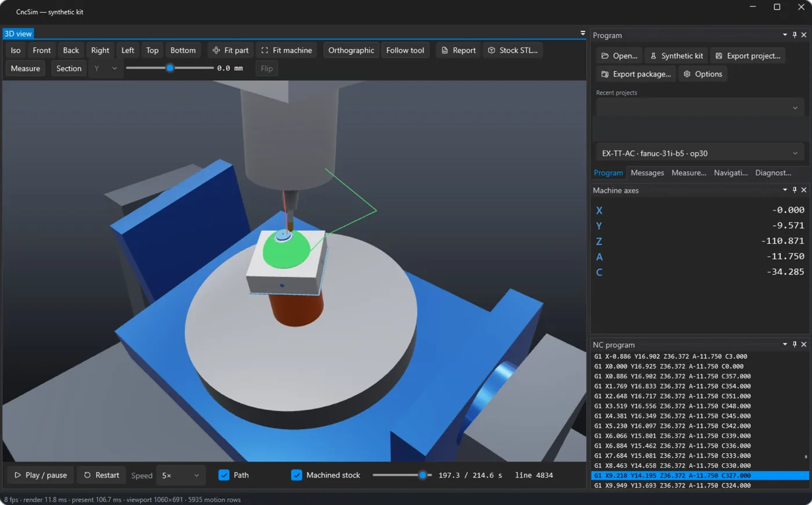The width and height of the screenshot is (812, 505).
Task: Click the Export package icon
Action: coord(605,74)
